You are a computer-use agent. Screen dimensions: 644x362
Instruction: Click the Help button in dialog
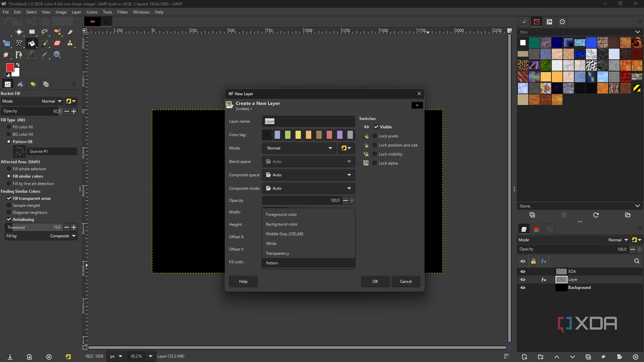[243, 281]
